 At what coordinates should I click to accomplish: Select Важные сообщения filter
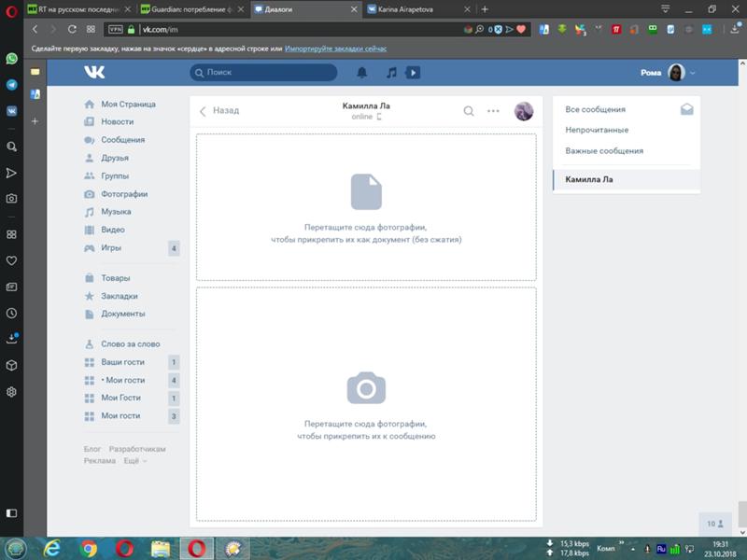point(604,151)
